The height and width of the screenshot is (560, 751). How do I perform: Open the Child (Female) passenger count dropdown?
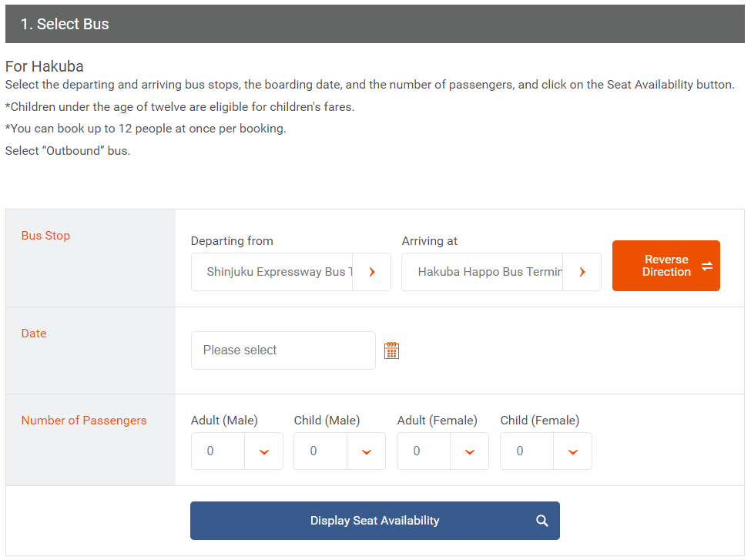[x=546, y=451]
